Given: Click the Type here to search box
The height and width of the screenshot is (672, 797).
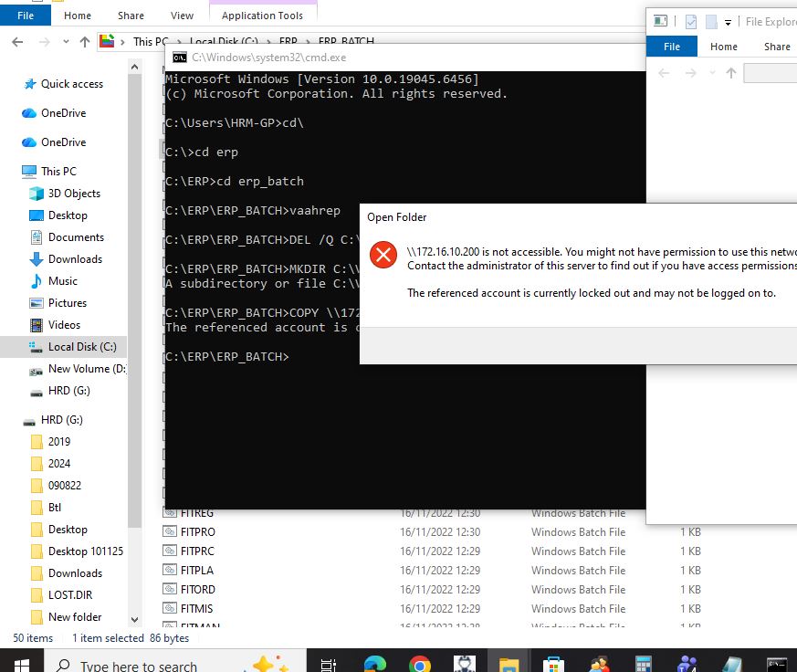Looking at the screenshot, I should 137,665.
